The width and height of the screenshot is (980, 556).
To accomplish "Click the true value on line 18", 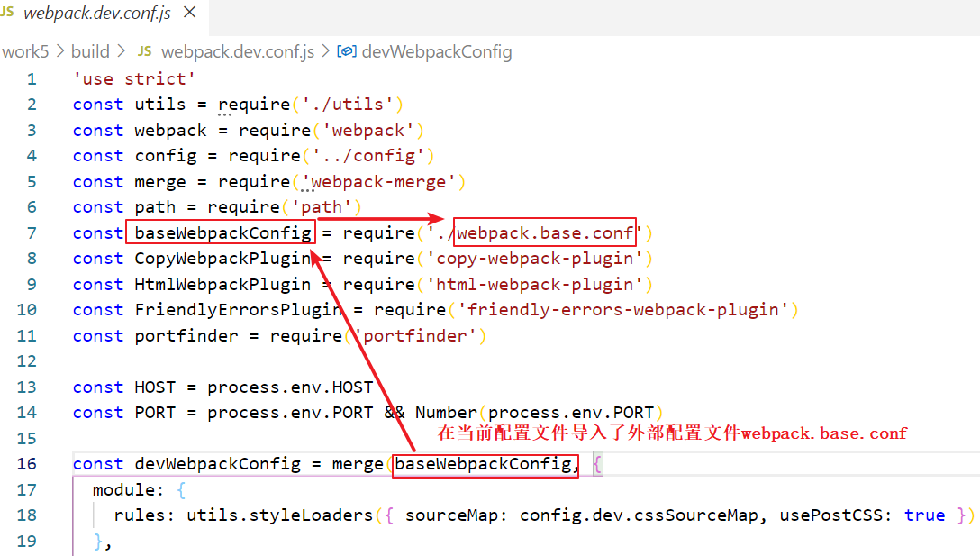I will coord(924,515).
